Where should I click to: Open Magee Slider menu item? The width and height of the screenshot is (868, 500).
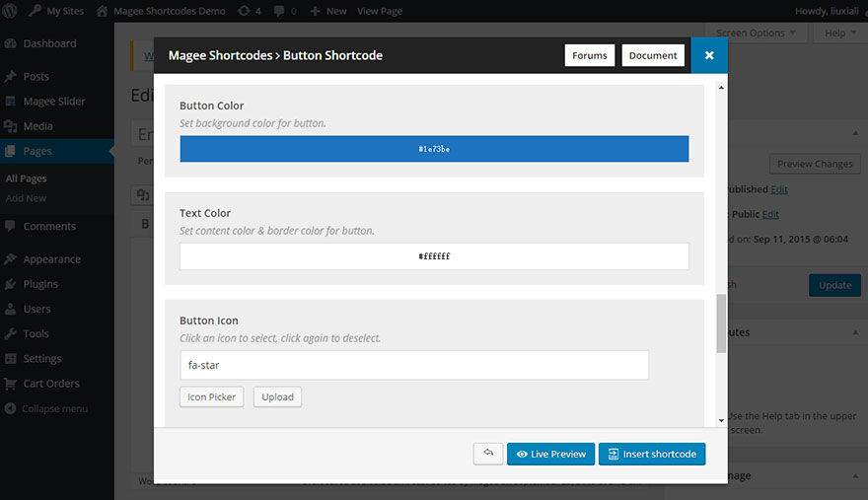[53, 102]
